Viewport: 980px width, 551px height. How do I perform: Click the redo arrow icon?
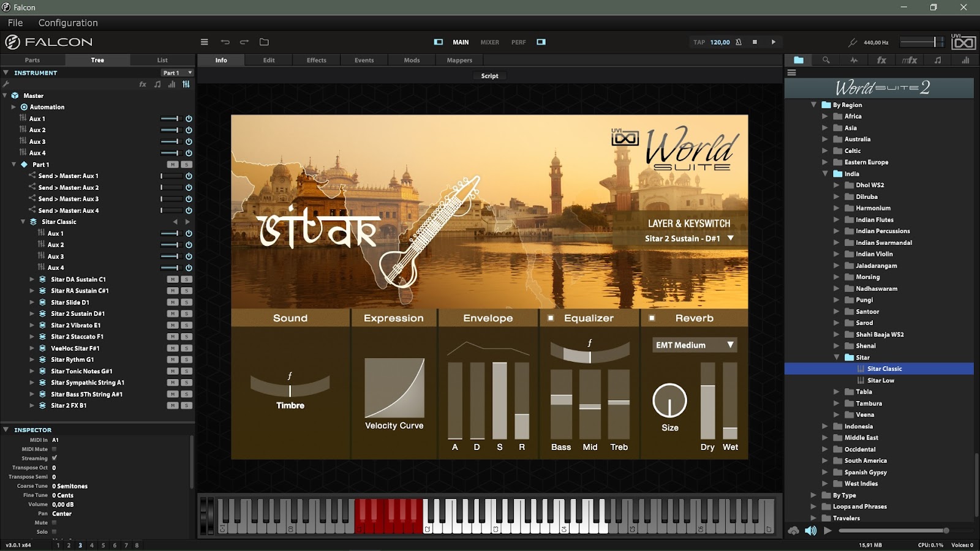[x=244, y=42]
